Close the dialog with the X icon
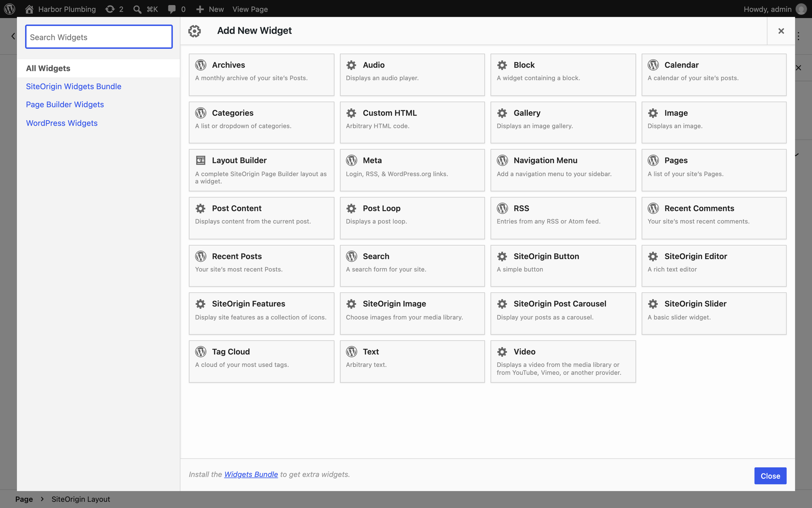Image resolution: width=812 pixels, height=508 pixels. click(781, 31)
